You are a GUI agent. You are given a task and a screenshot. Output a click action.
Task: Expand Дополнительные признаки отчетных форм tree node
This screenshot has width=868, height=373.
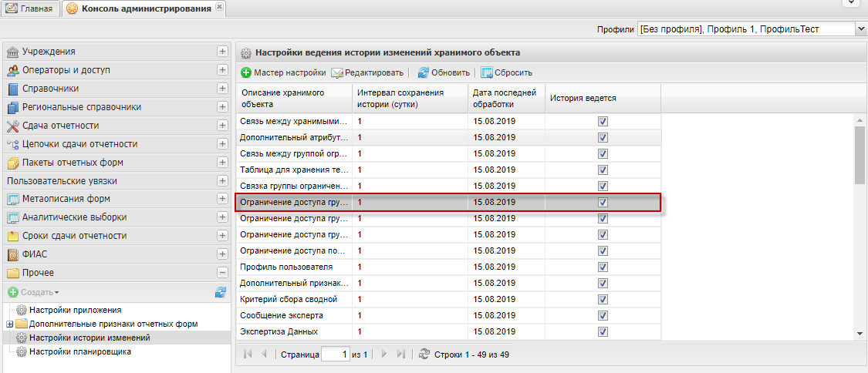tap(10, 324)
